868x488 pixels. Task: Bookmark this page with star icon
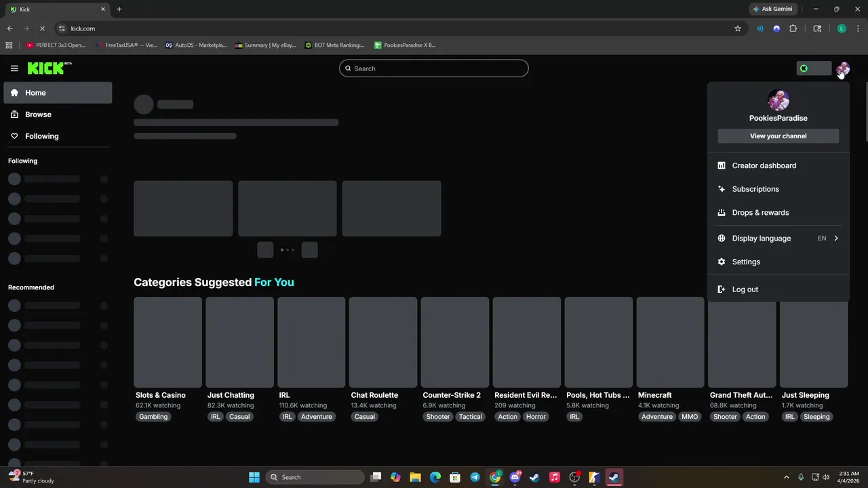738,28
